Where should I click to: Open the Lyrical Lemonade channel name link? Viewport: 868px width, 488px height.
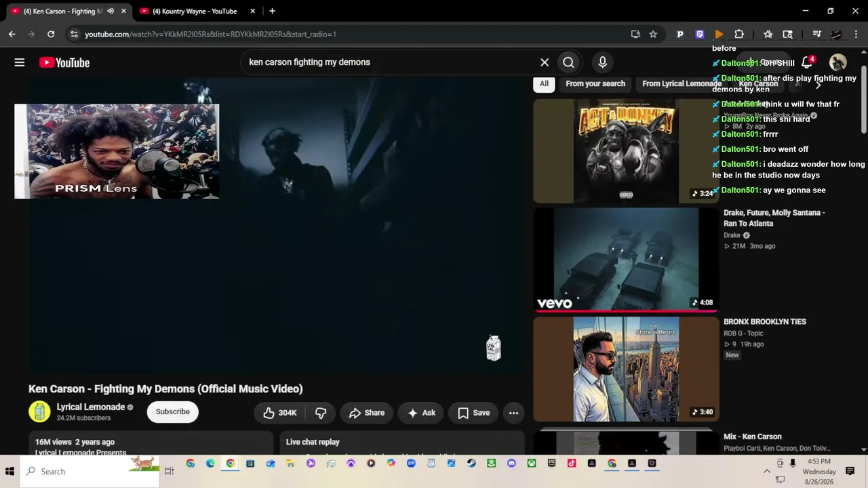point(91,407)
